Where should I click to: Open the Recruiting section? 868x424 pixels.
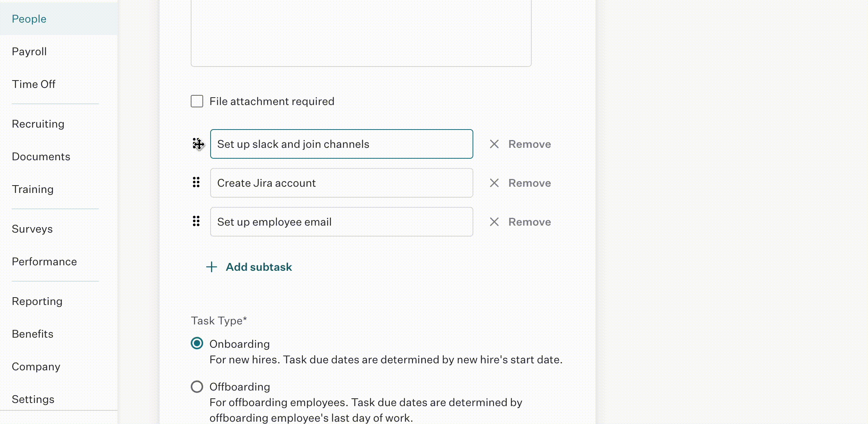[x=38, y=124]
